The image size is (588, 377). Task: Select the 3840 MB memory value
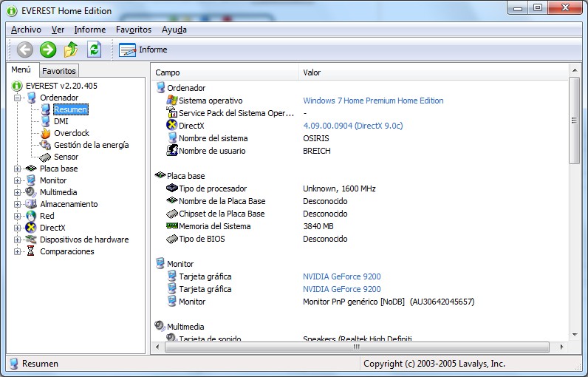(318, 226)
